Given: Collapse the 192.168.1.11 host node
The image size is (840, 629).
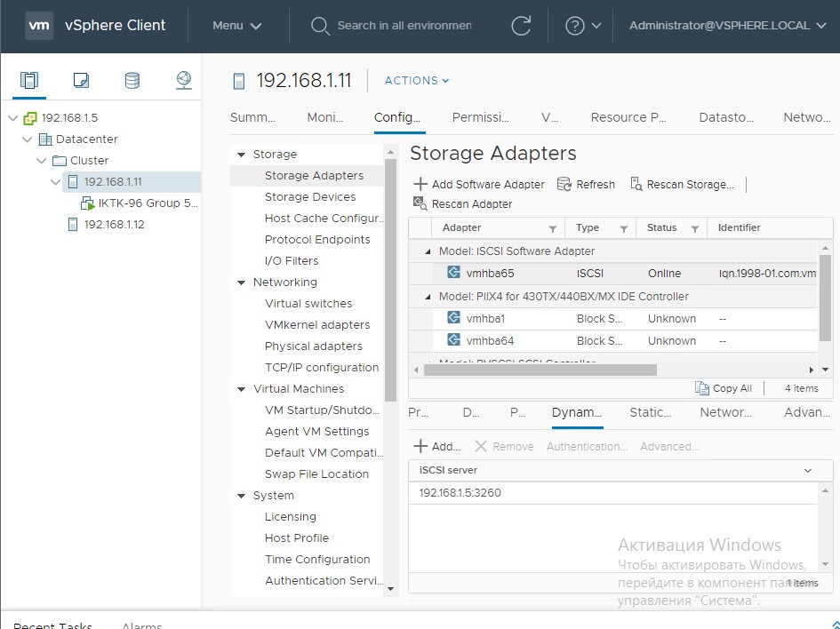Looking at the screenshot, I should [x=55, y=182].
